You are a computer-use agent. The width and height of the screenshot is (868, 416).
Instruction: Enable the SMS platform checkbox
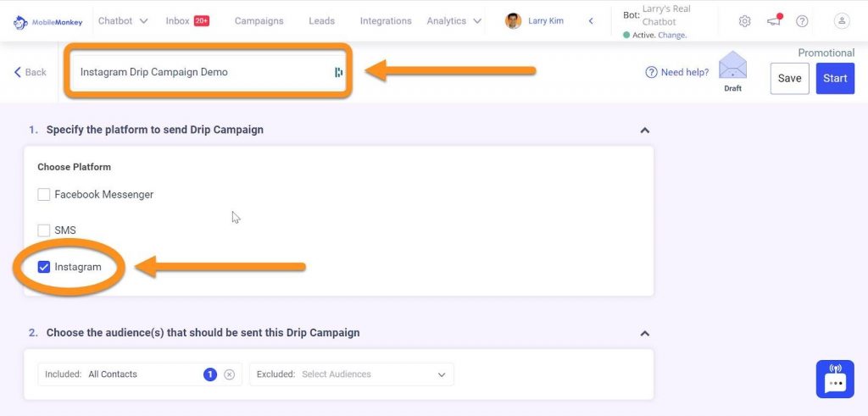pyautogui.click(x=44, y=230)
